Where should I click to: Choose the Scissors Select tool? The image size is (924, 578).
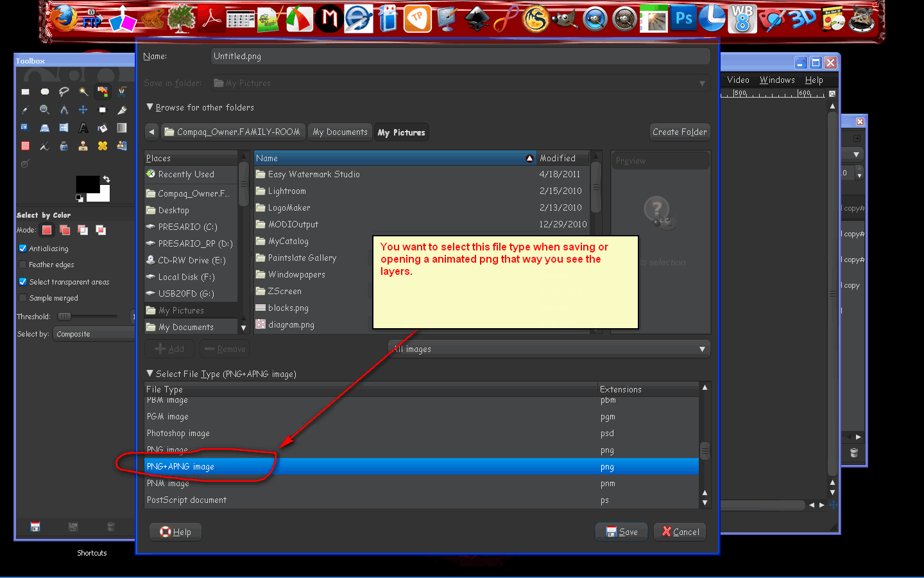122,92
